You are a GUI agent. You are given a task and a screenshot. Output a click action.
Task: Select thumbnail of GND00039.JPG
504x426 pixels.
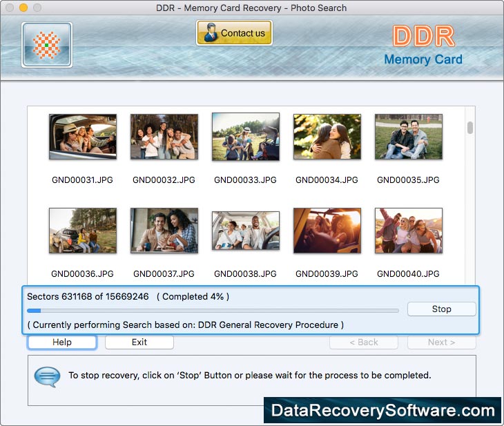[327, 231]
